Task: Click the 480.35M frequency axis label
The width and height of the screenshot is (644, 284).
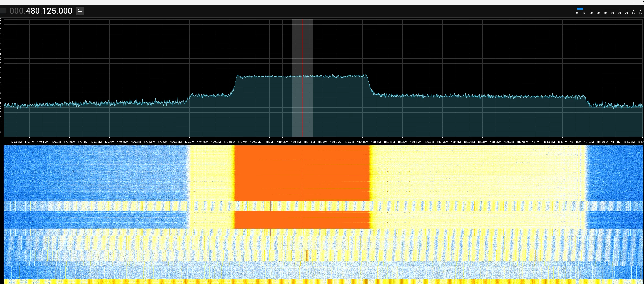Action: pyautogui.click(x=362, y=142)
